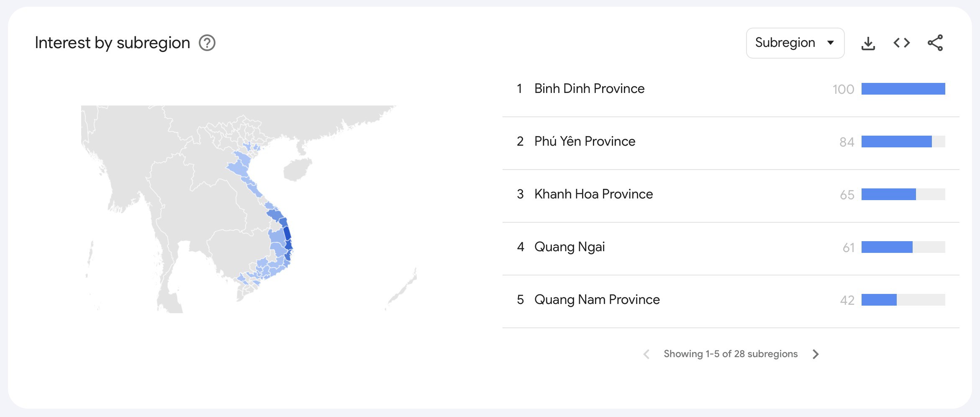
Task: Expand the Subregion selector menu
Action: point(795,43)
